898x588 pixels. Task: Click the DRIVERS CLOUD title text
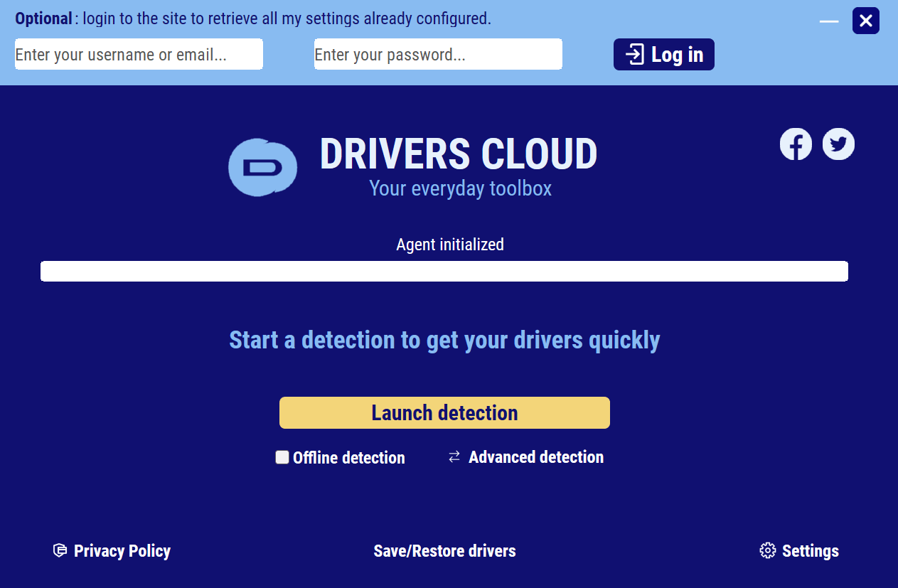(x=459, y=154)
